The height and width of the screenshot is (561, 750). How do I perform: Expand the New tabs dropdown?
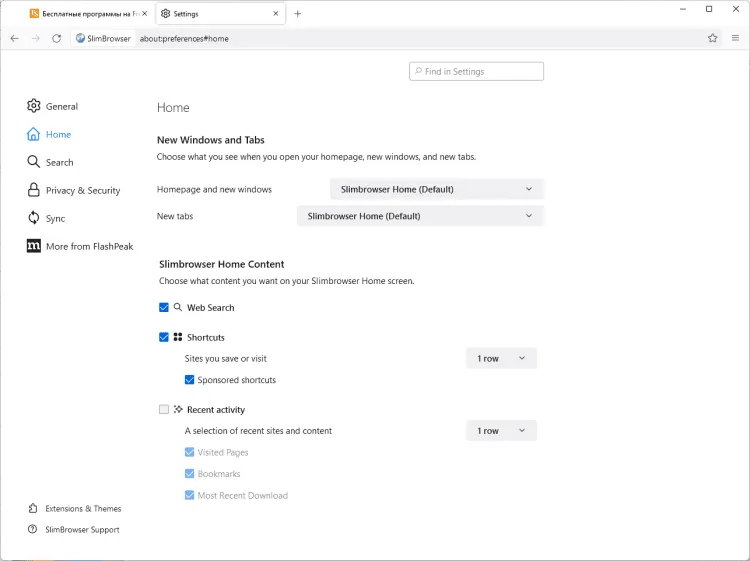pyautogui.click(x=420, y=216)
